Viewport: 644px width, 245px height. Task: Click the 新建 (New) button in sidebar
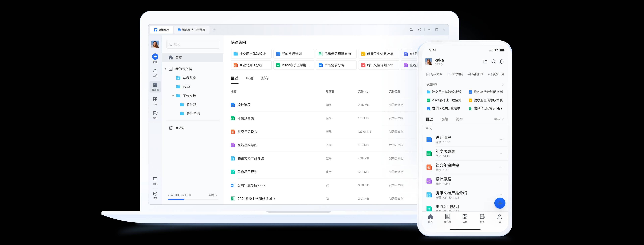(x=155, y=57)
